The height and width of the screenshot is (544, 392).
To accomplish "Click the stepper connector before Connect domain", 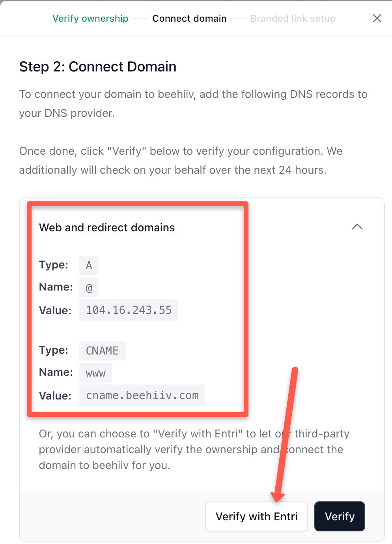I will pos(140,18).
